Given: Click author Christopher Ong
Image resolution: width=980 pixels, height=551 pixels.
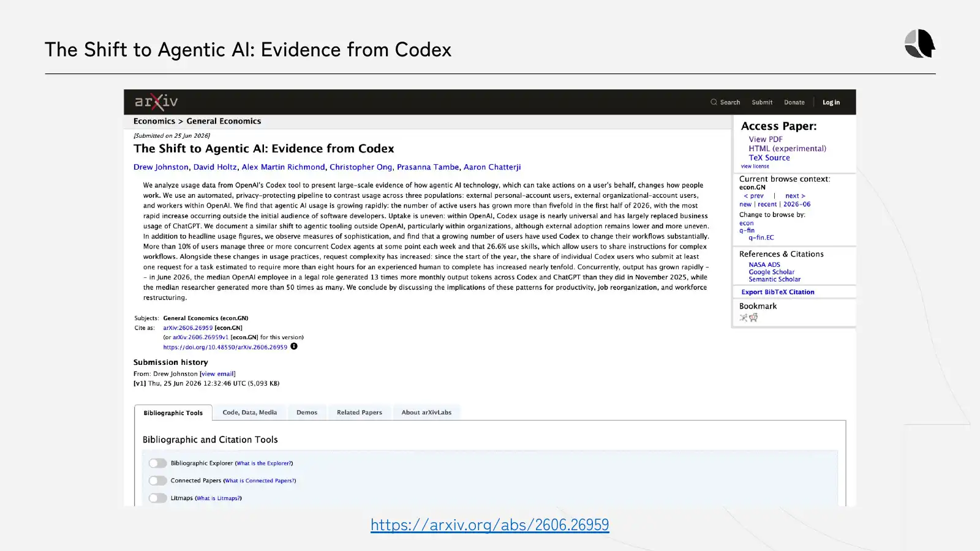Looking at the screenshot, I should [361, 167].
